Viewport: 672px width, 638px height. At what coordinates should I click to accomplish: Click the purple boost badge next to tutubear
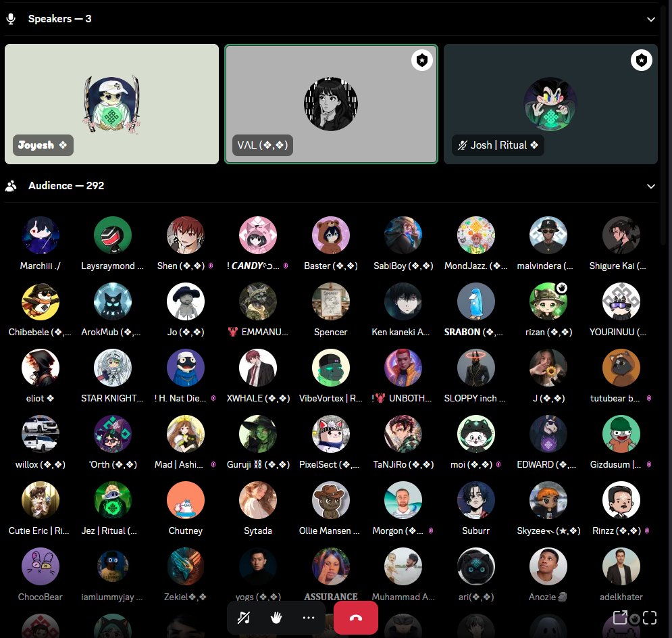tap(649, 398)
